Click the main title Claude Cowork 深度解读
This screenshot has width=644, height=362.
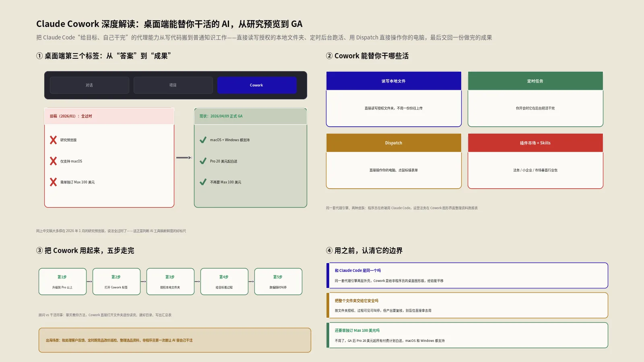click(169, 24)
